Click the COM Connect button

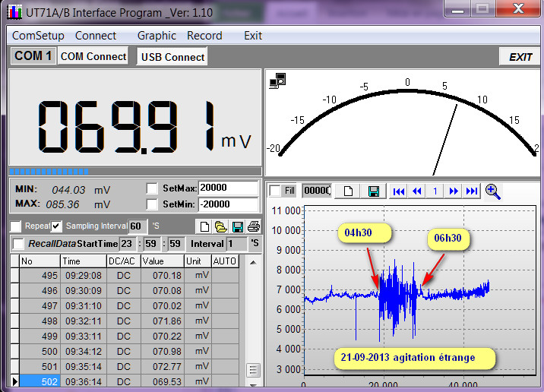93,56
